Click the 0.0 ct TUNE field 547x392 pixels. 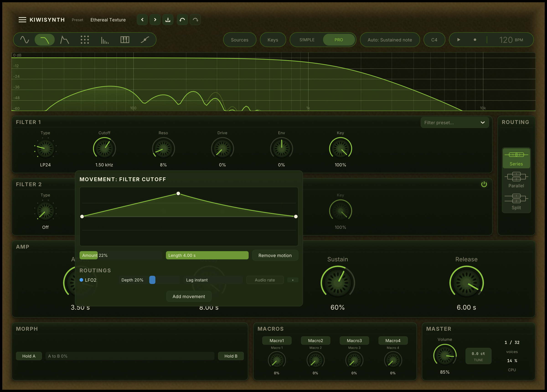click(x=478, y=356)
